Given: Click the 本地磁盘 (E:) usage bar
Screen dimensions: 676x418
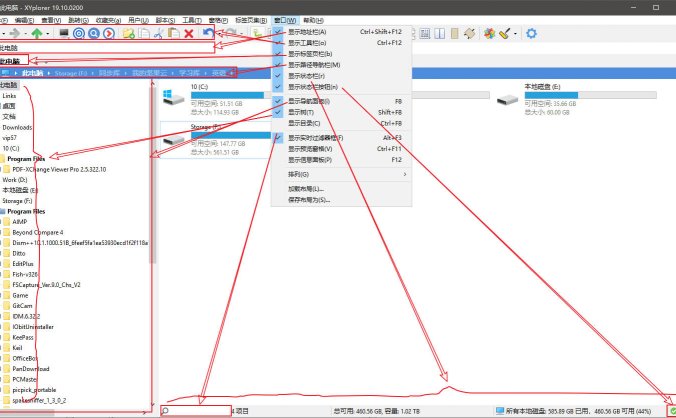Looking at the screenshot, I should click(590, 95).
